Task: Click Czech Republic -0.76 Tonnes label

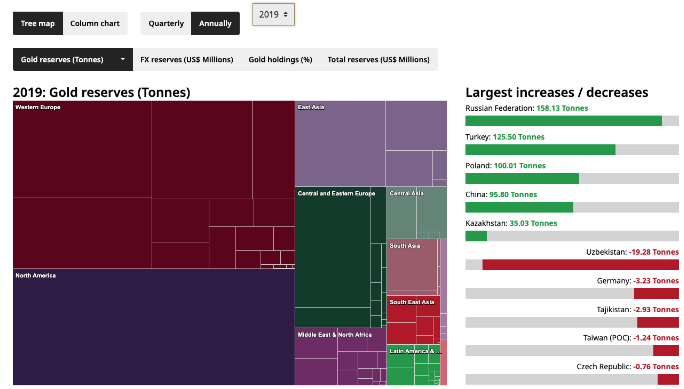Action: click(628, 367)
